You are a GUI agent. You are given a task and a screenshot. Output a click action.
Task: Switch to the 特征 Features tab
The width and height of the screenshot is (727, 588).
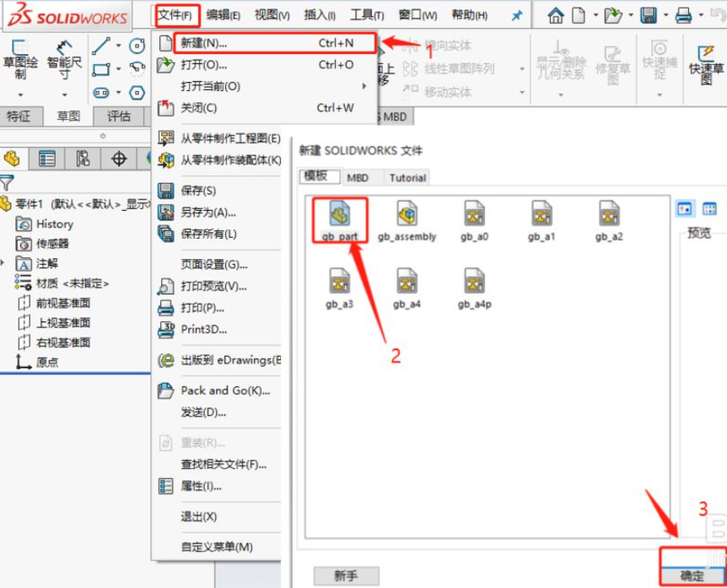point(19,116)
